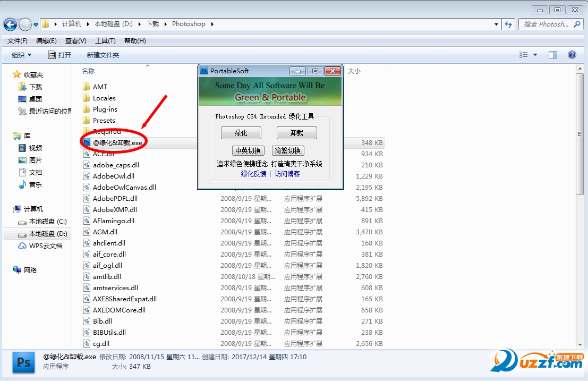
Task: Open the 工具(T) menu
Action: (105, 40)
